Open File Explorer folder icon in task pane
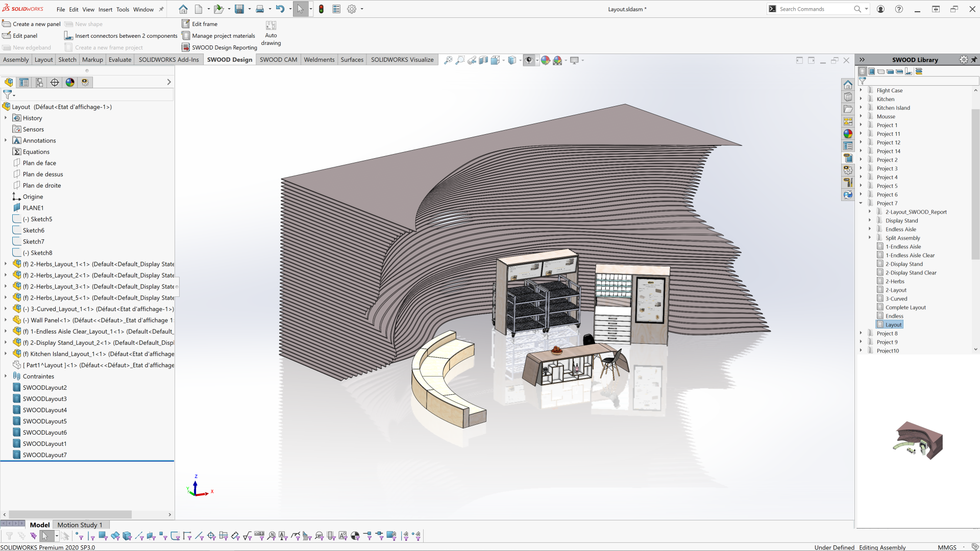Viewport: 980px width, 551px height. pos(848,109)
